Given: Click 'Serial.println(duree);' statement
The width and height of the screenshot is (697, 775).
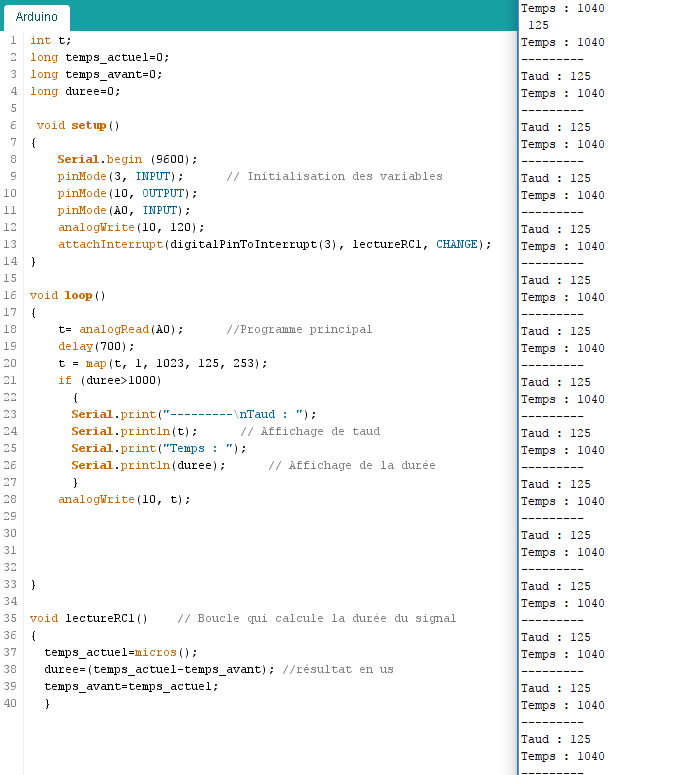Looking at the screenshot, I should click(x=148, y=465).
